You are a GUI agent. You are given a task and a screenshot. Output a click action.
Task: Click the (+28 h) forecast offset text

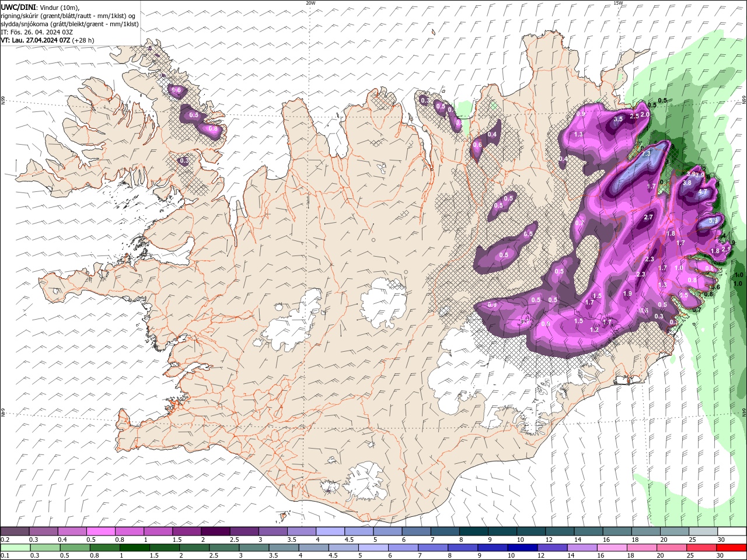click(83, 40)
